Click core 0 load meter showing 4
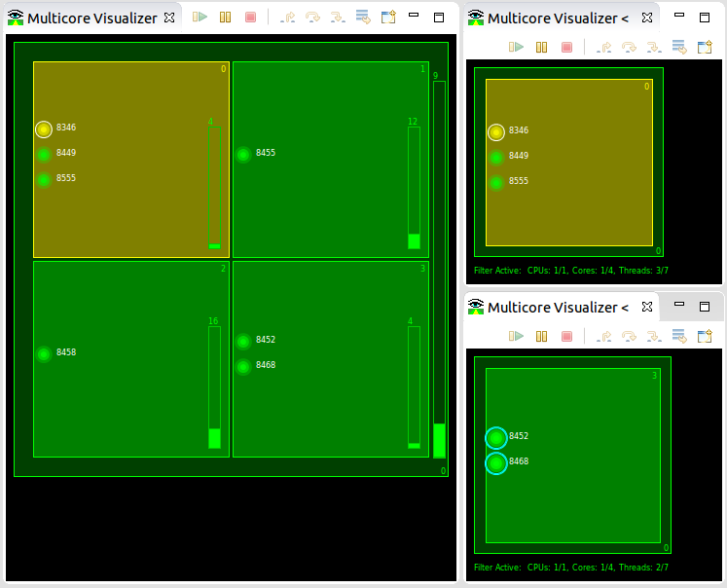Image resolution: width=727 pixels, height=588 pixels. pyautogui.click(x=214, y=188)
